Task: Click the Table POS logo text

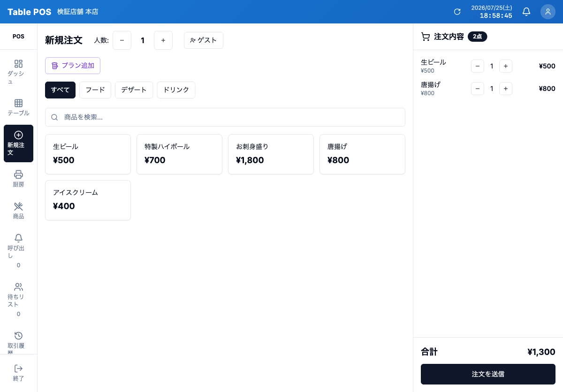Action: click(29, 12)
